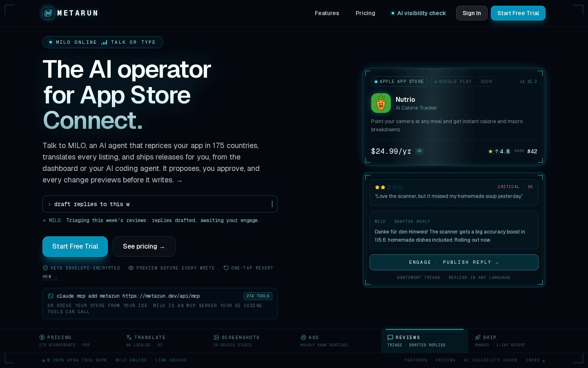This screenshot has width=588, height=368.
Task: Expand the Index menu in the footer
Action: point(535,360)
